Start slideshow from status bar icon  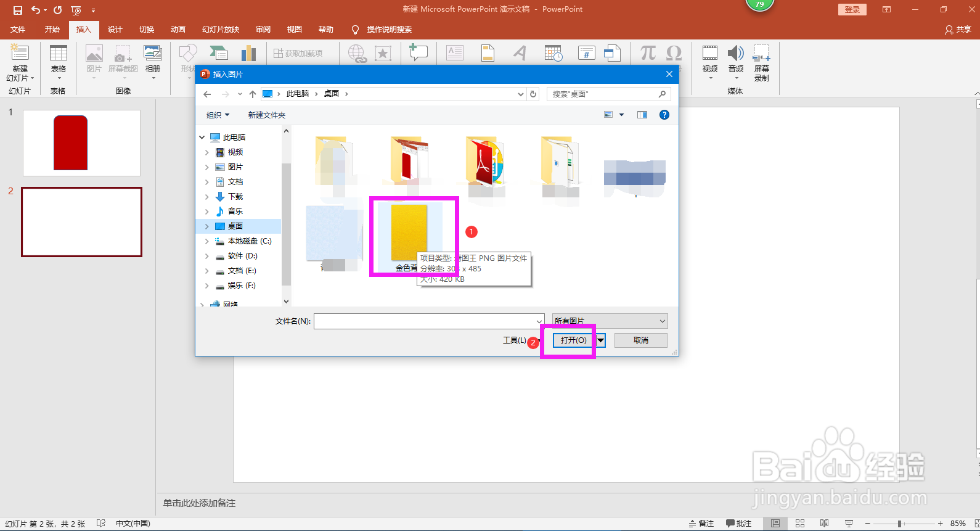tap(849, 524)
